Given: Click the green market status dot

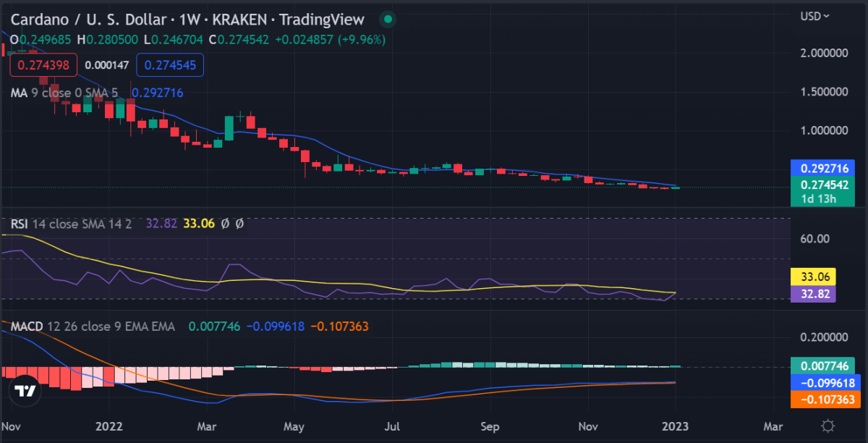Looking at the screenshot, I should [388, 20].
